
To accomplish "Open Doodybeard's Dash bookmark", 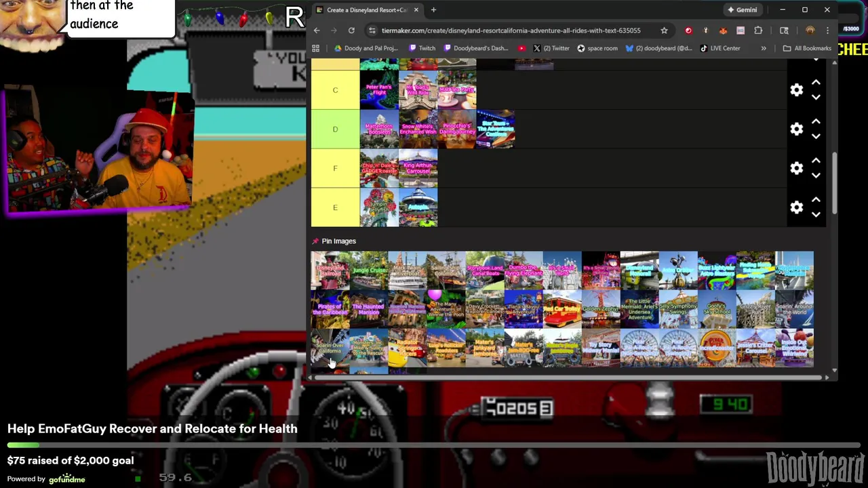I will 476,48.
